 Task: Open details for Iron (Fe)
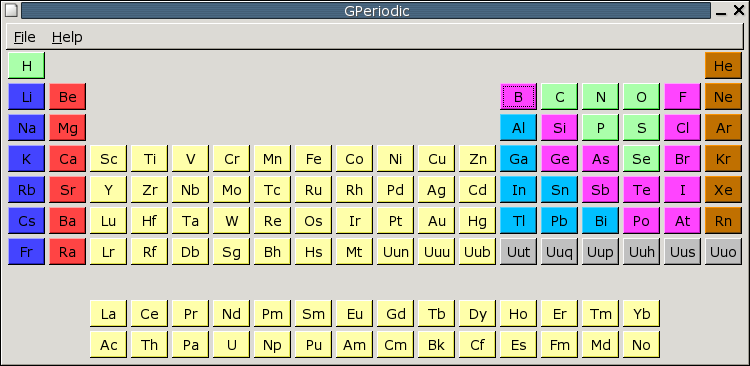coord(313,158)
